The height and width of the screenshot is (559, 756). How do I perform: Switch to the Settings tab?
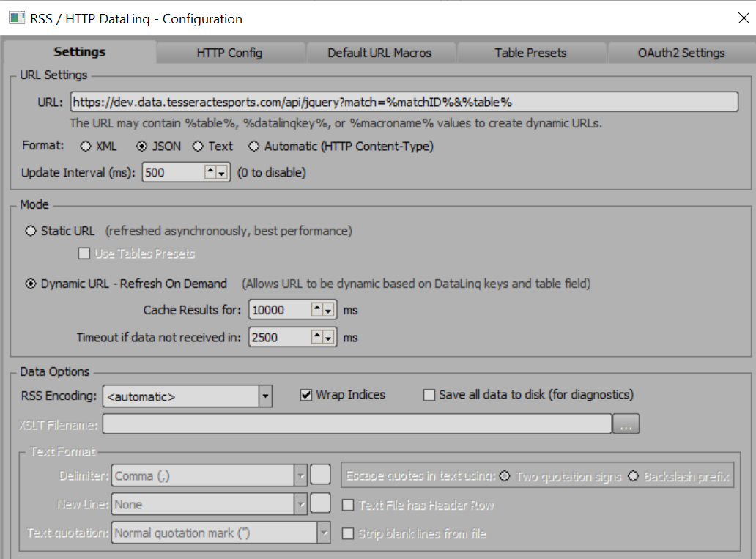click(80, 52)
